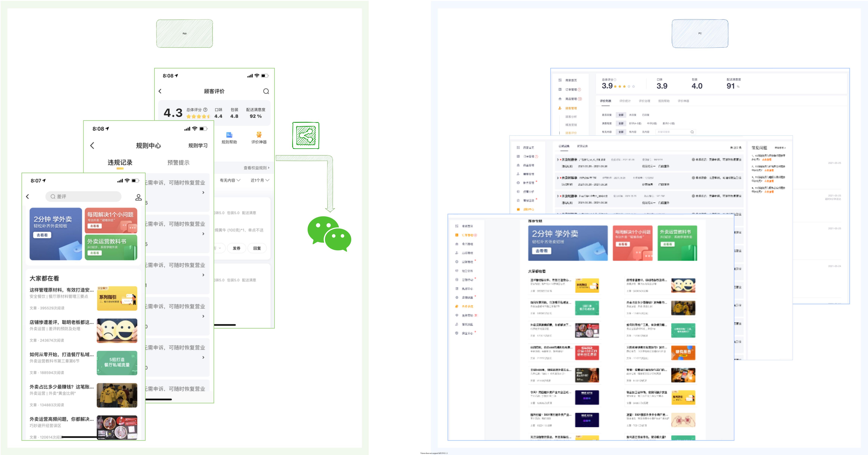
Task: Expand the 近1个月 time range dropdown
Action: click(x=259, y=180)
